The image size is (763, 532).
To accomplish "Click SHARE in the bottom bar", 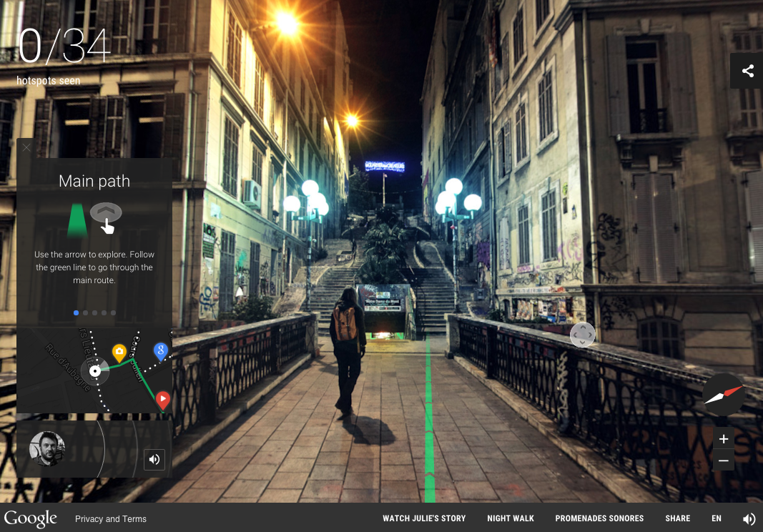I will pos(677,518).
